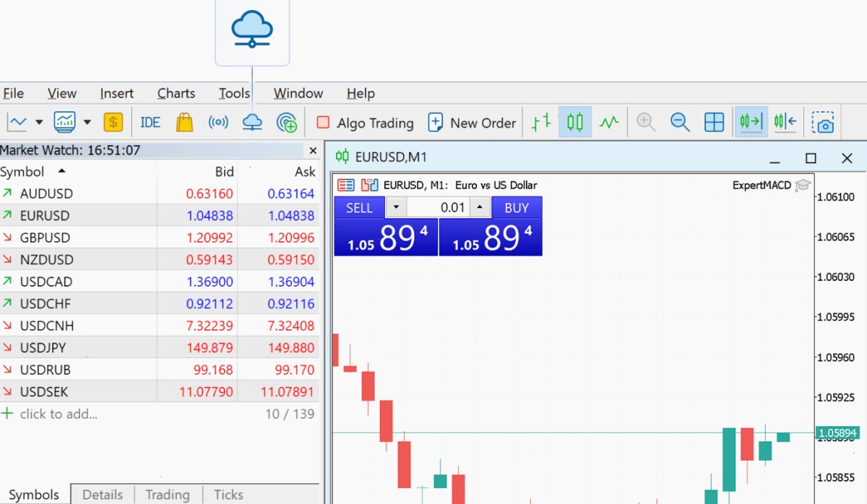Toggle Algo Trading on
This screenshot has width=867, height=504.
pyautogui.click(x=365, y=123)
